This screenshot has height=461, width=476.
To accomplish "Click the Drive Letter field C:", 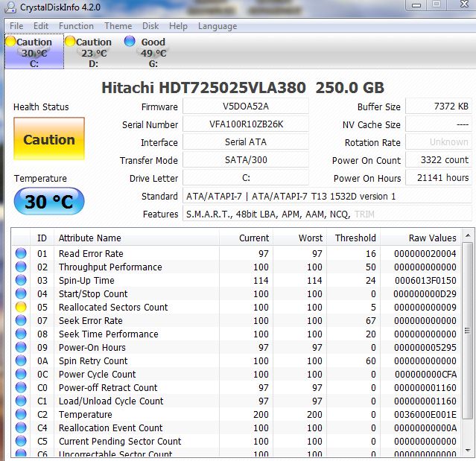I will (x=246, y=177).
